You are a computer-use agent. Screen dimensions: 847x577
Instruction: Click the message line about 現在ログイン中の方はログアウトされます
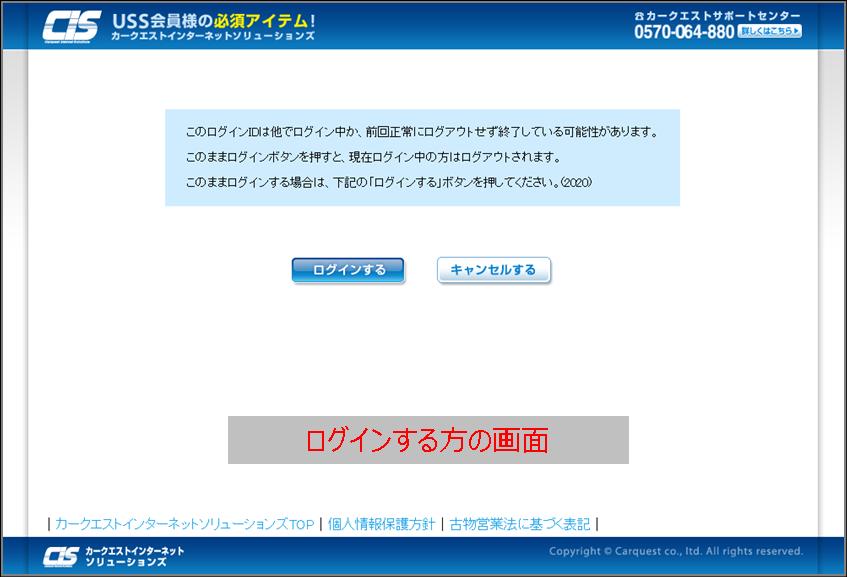coord(373,157)
